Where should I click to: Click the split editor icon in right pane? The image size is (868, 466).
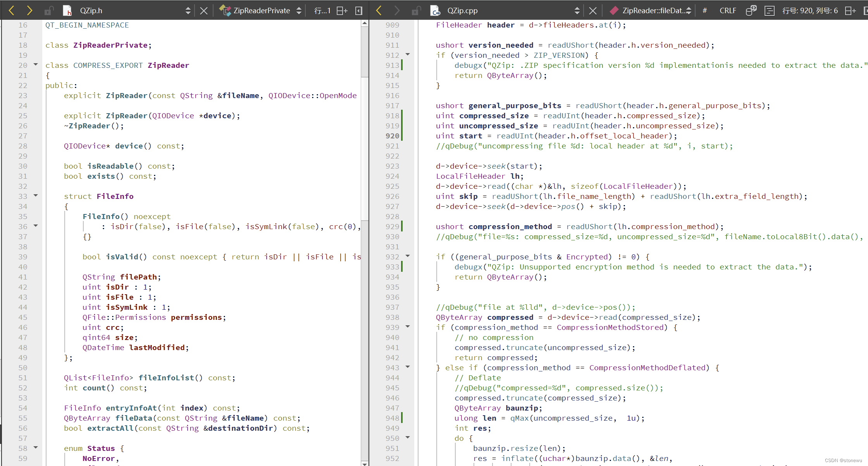(x=850, y=10)
